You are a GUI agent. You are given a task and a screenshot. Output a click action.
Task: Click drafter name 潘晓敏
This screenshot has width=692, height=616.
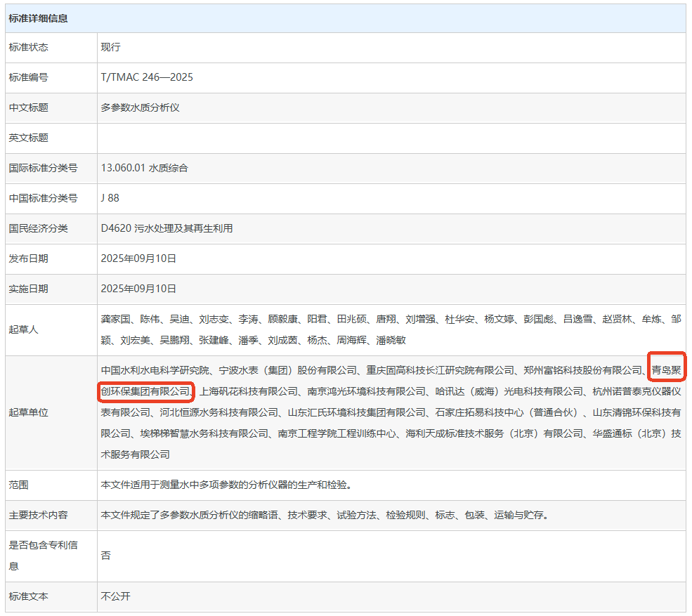391,340
